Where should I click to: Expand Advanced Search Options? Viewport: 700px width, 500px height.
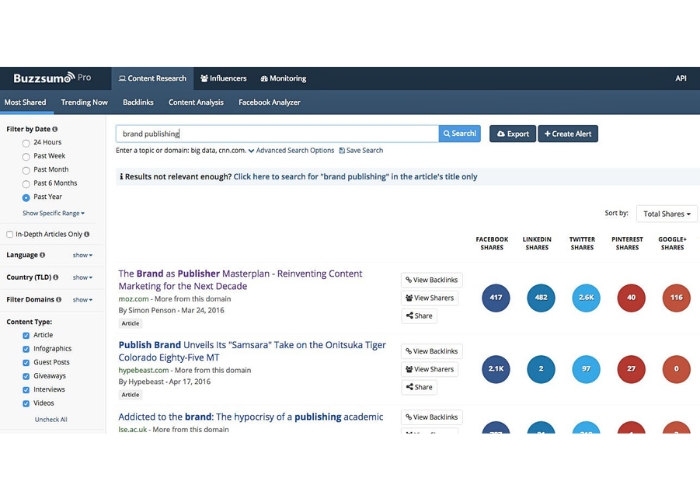tap(291, 150)
